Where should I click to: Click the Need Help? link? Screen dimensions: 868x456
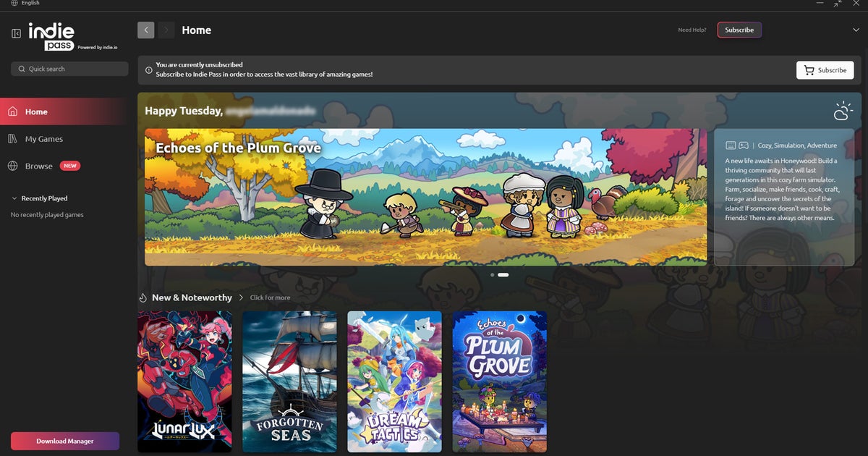click(x=692, y=30)
